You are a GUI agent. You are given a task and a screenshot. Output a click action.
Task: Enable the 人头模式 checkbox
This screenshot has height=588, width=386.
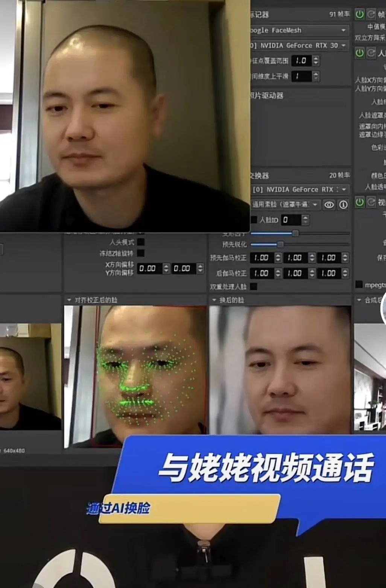[x=141, y=242]
